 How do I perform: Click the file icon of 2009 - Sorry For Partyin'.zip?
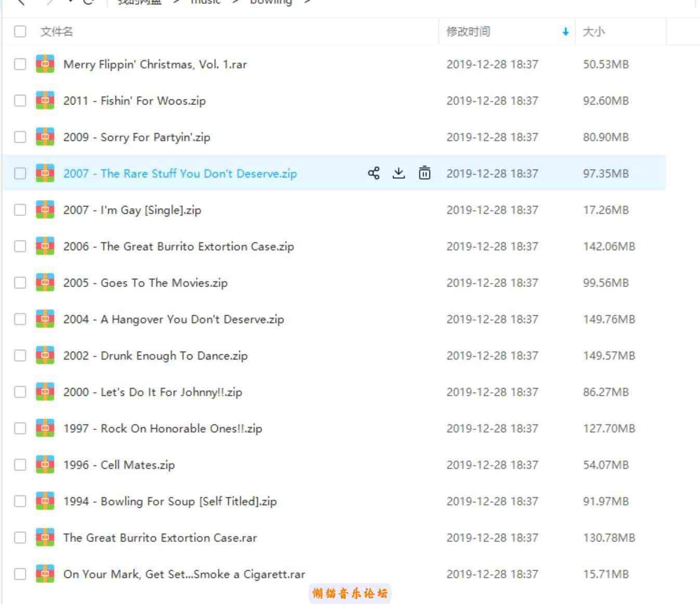click(x=45, y=137)
